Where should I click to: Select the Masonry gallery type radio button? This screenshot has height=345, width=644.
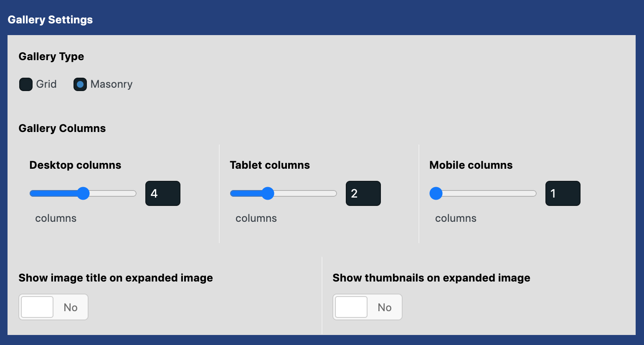point(80,84)
